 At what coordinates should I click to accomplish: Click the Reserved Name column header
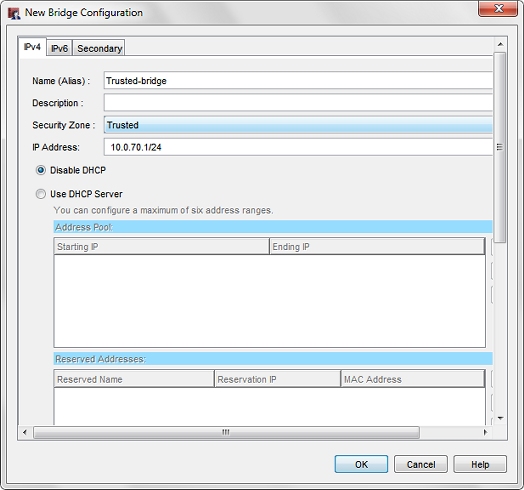coord(134,379)
